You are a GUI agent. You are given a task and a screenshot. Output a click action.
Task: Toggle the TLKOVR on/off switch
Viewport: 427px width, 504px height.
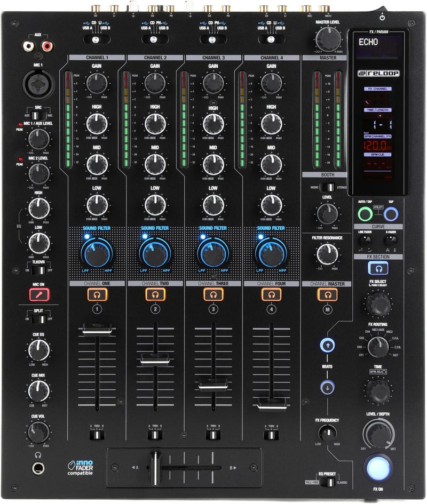click(39, 270)
